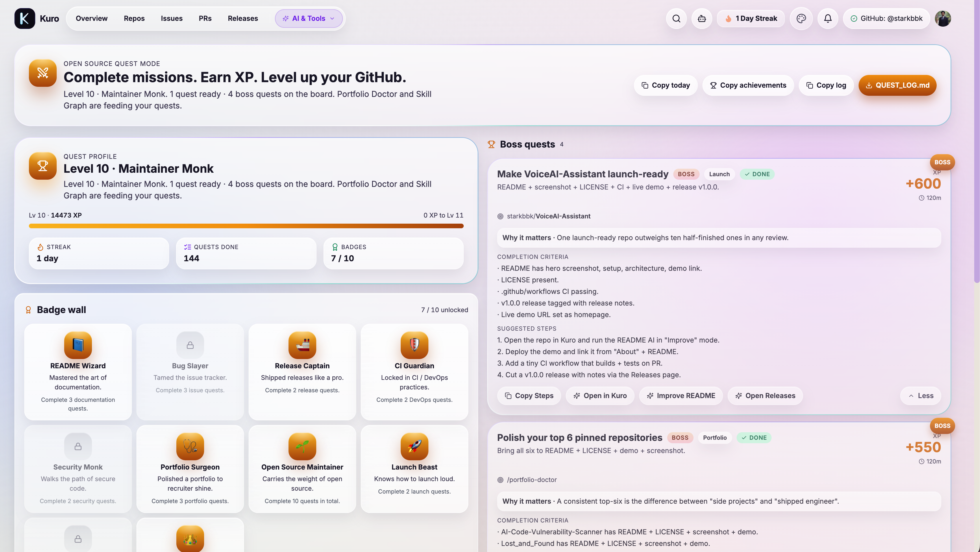Click DONE status on pinned repositories quest
This screenshot has height=552, width=980.
[754, 438]
